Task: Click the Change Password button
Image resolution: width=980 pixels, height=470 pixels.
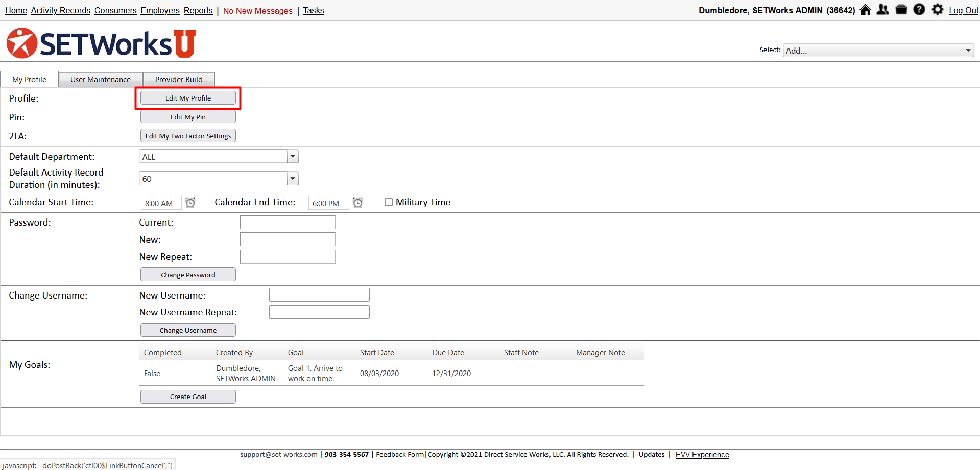Action: [188, 275]
